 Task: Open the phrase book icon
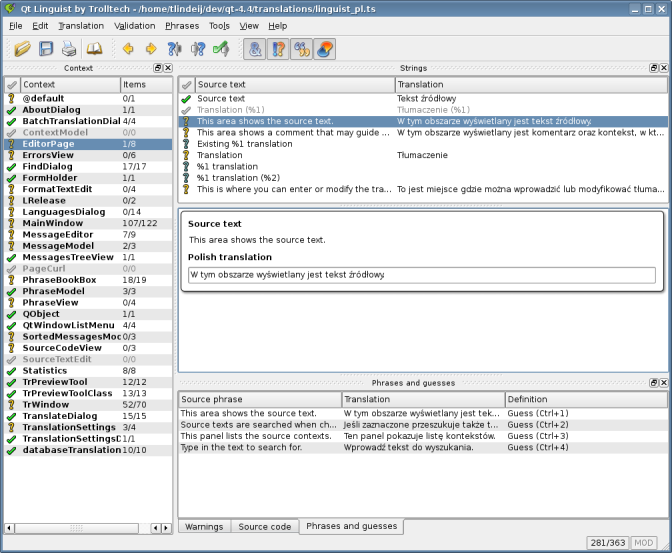click(94, 48)
